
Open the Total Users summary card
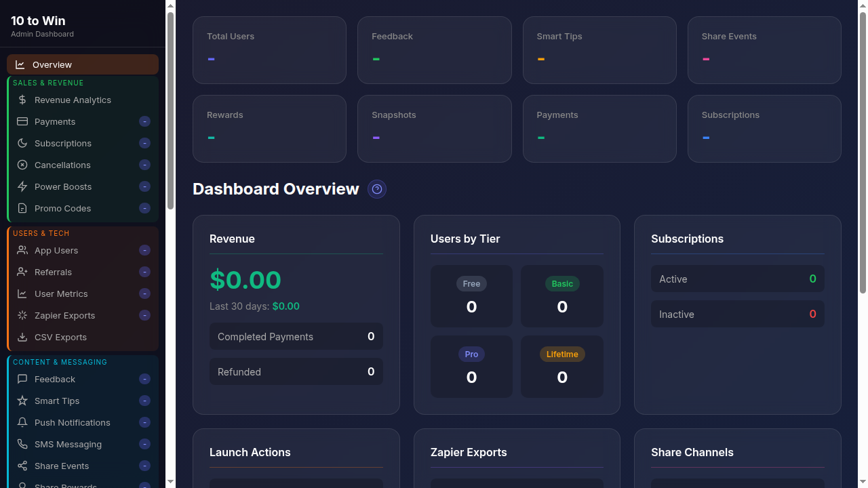[x=269, y=50]
